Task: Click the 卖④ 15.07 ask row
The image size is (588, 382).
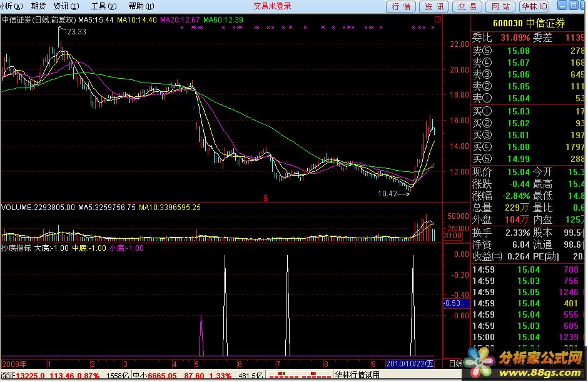Action: click(x=528, y=63)
